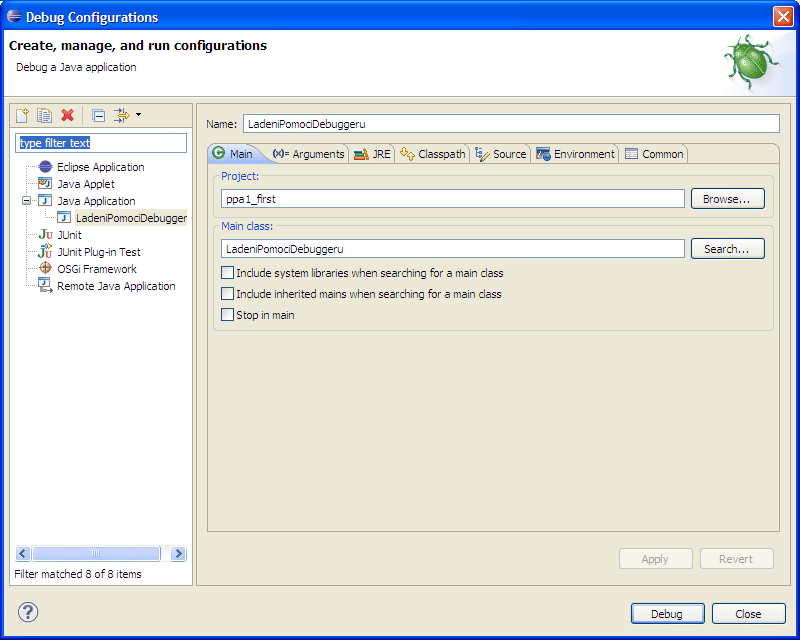
Task: Click the Name input field
Action: 511,124
